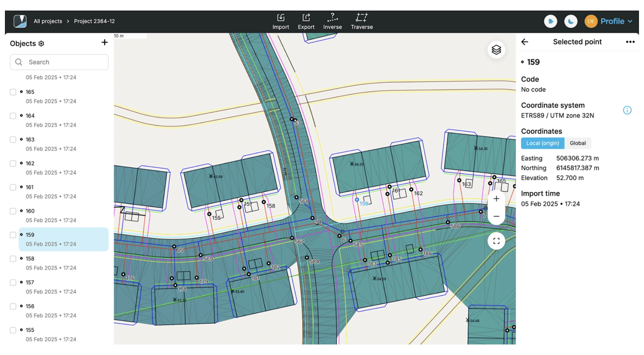Select the checkbox for point 157
The width and height of the screenshot is (644, 355).
13,283
